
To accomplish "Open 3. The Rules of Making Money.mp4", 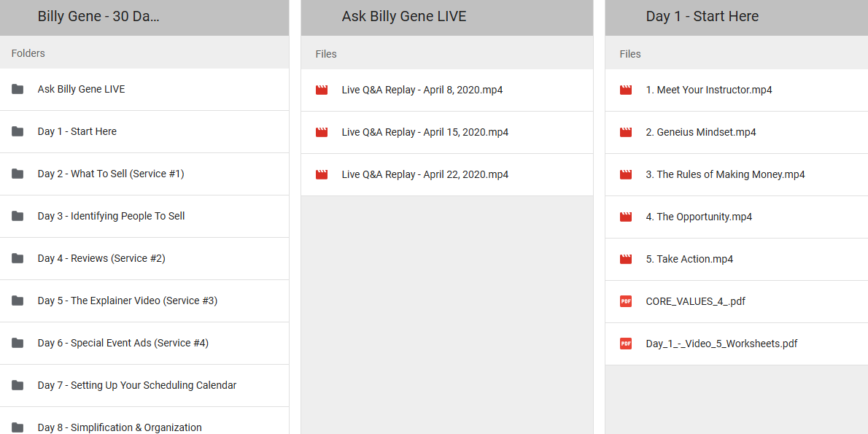I will [x=725, y=175].
